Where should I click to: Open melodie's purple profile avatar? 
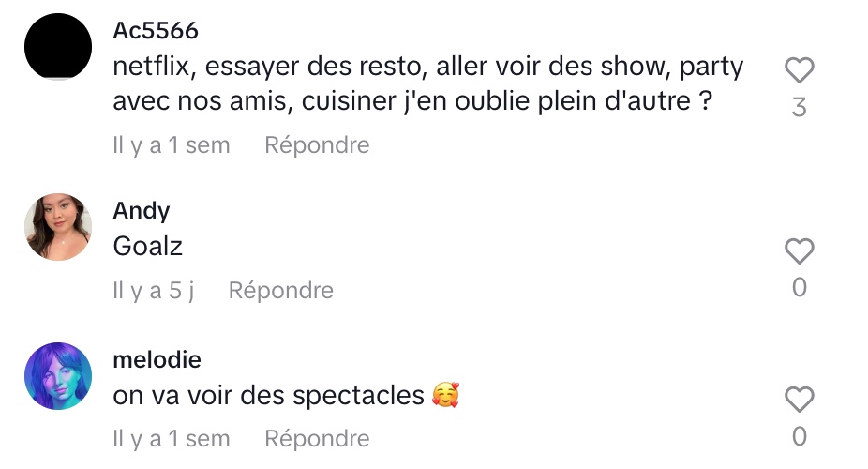[x=58, y=376]
